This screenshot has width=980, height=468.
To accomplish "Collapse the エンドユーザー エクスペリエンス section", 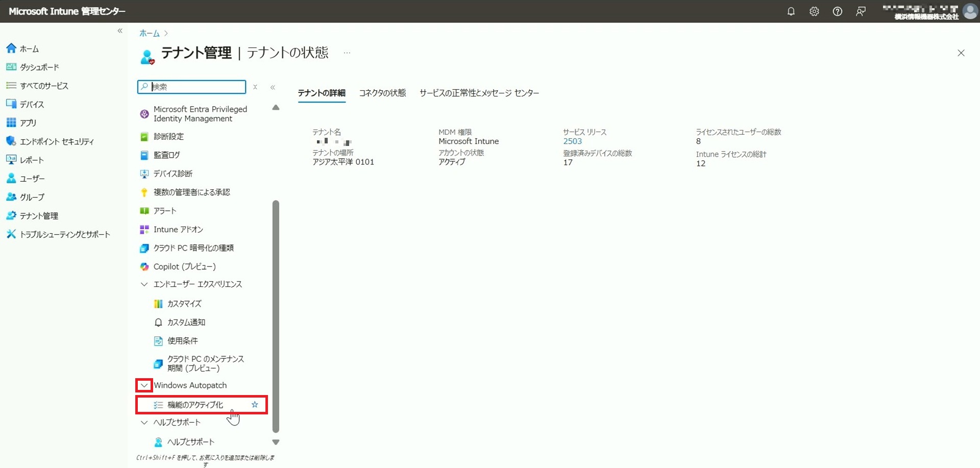I will pos(144,284).
